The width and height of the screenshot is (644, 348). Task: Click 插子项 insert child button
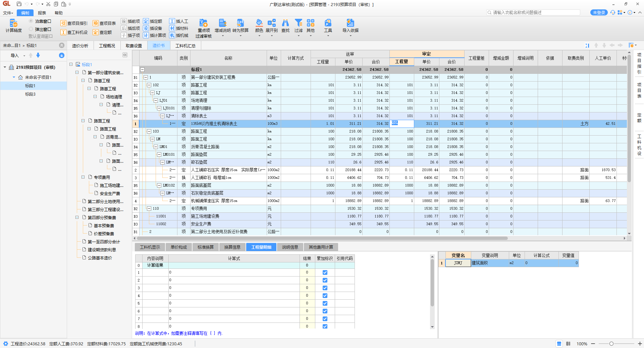tap(130, 35)
